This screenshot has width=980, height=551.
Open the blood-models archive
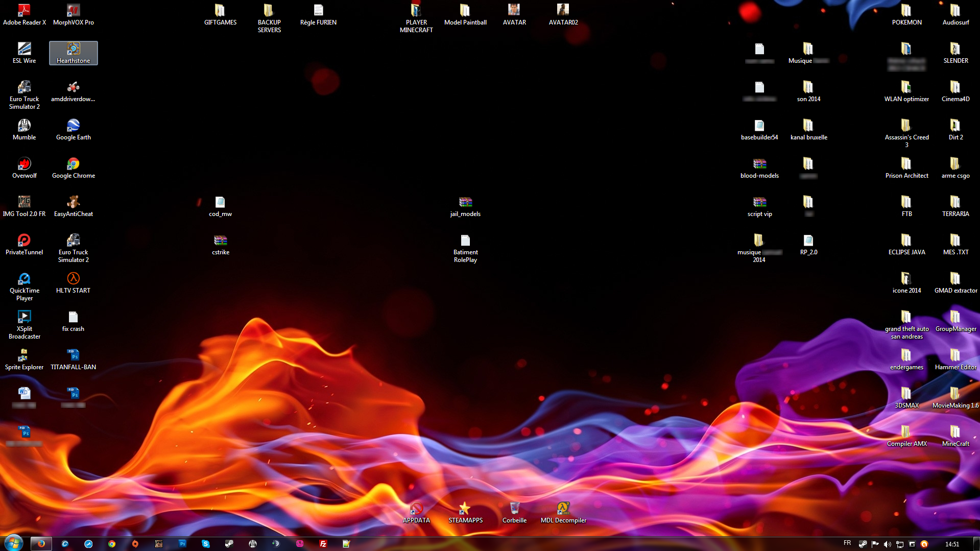[x=759, y=167]
